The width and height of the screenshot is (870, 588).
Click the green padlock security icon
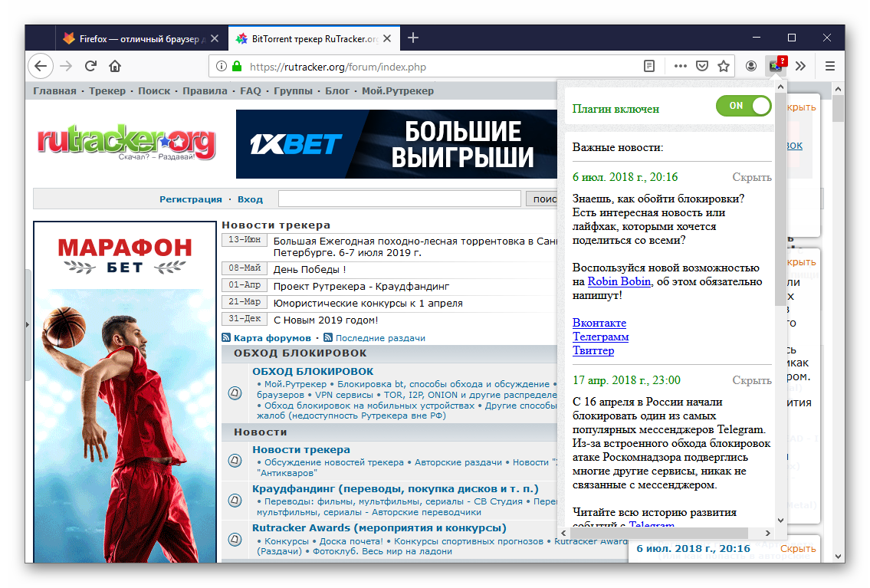click(x=237, y=67)
